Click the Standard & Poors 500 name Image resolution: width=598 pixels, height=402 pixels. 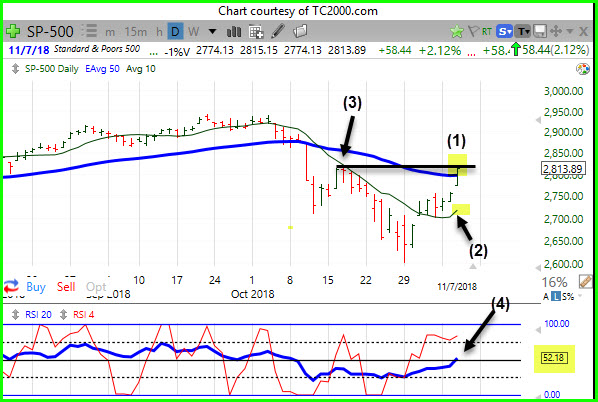(x=97, y=49)
